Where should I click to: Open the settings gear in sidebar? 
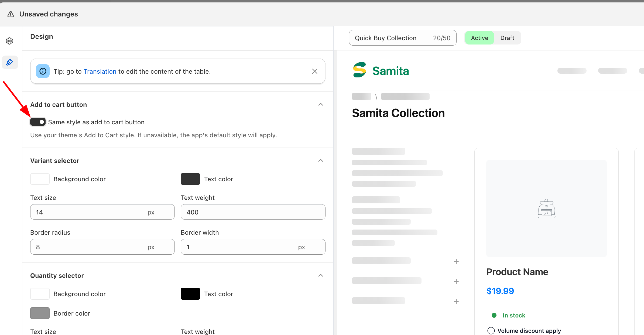tap(10, 41)
